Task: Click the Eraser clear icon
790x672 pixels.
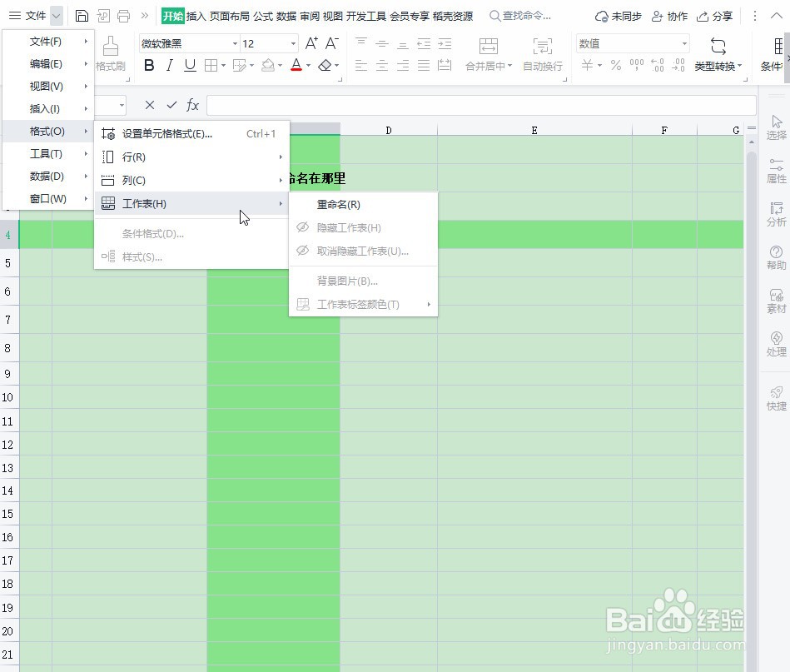Action: [x=325, y=65]
